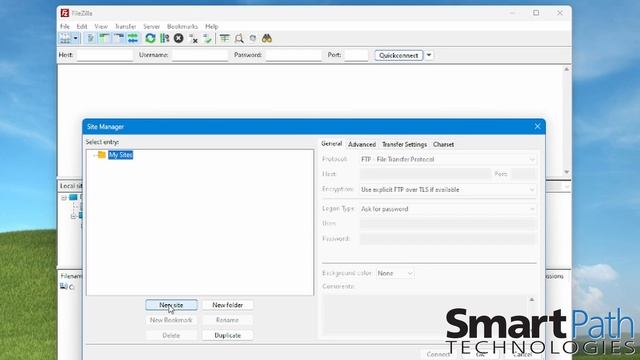Click the Quickconnect Password field
This screenshot has height=360, width=640.
point(294,55)
